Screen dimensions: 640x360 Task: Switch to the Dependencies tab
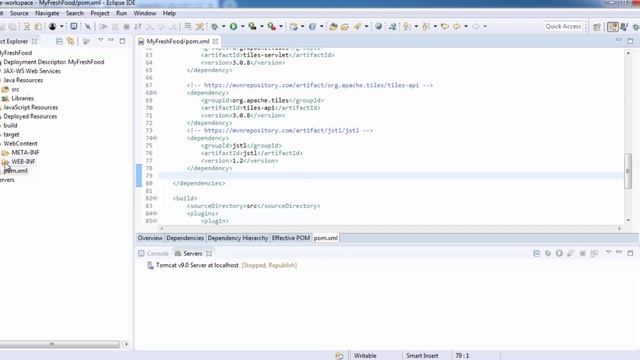point(185,238)
